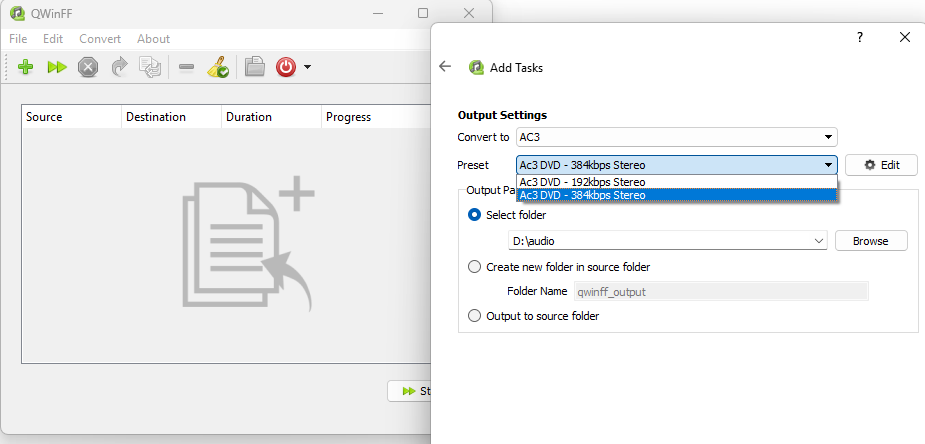Click the Retry curved arrow icon
Image resolution: width=925 pixels, height=444 pixels.
(x=120, y=67)
